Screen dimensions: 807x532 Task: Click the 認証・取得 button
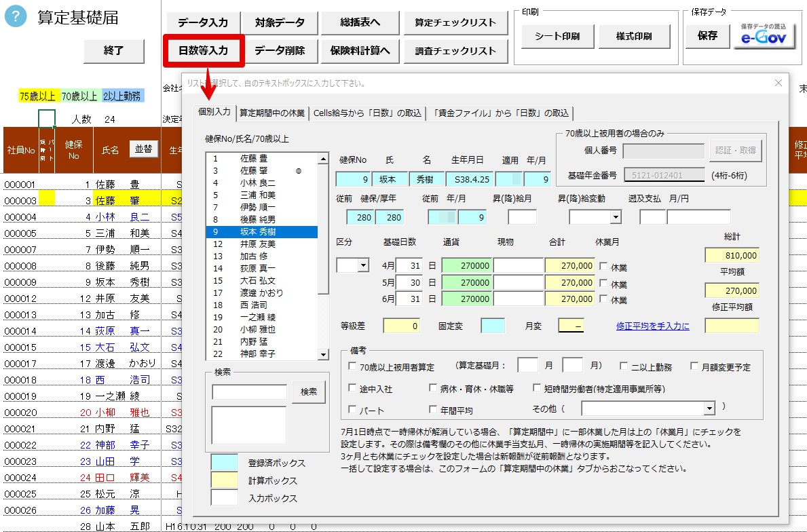click(736, 150)
